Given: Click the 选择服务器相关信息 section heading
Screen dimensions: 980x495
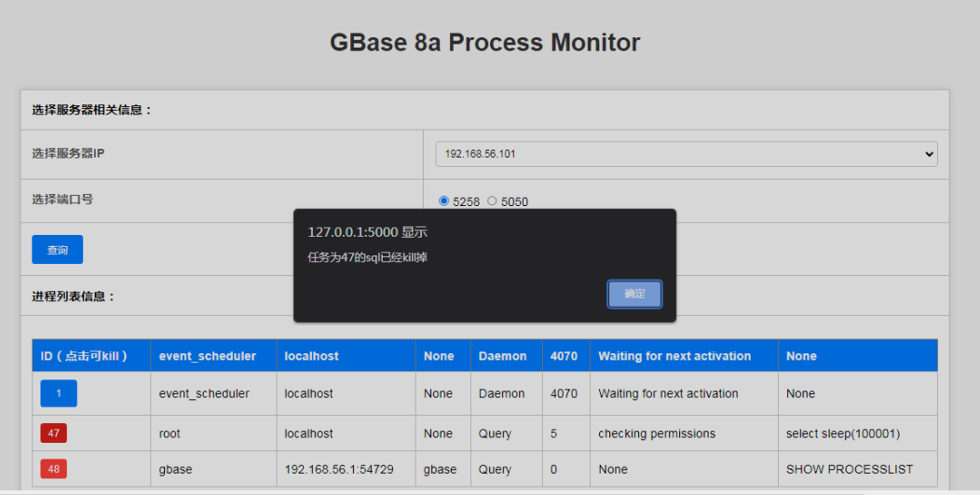Looking at the screenshot, I should 92,109.
